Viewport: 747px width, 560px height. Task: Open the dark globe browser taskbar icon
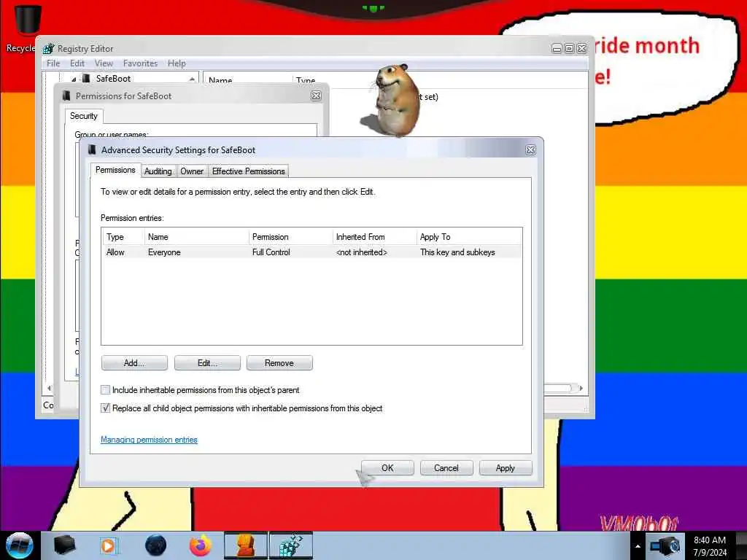tap(156, 545)
